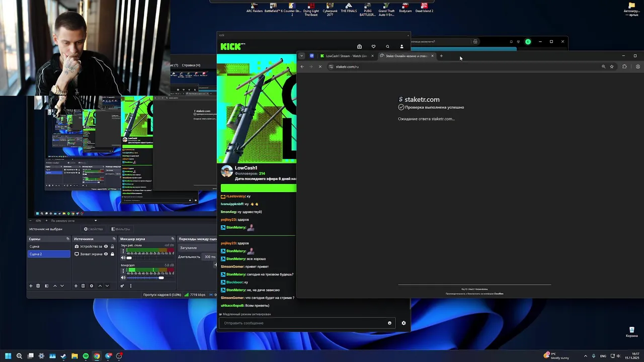
Task: Move source up in OBS Sources panel
Action: (100, 286)
